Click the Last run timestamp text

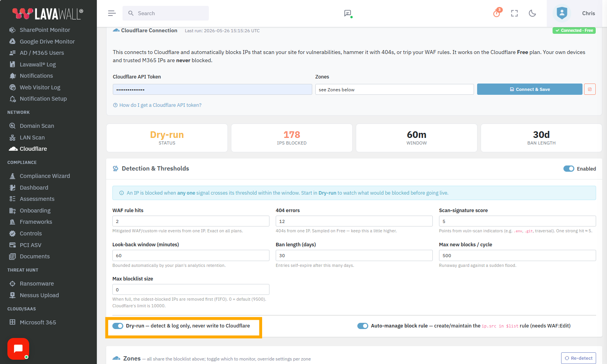222,31
